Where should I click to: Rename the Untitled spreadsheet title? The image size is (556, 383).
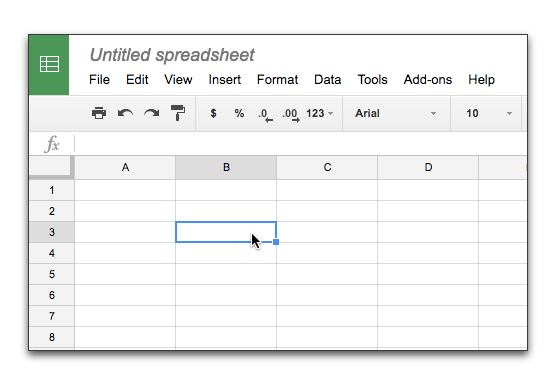(x=172, y=55)
